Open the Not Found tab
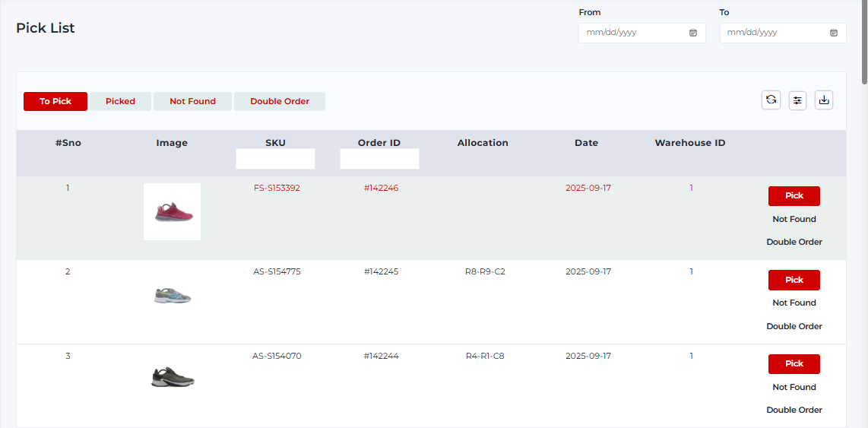Screen dimensions: 868x428 pyautogui.click(x=192, y=101)
